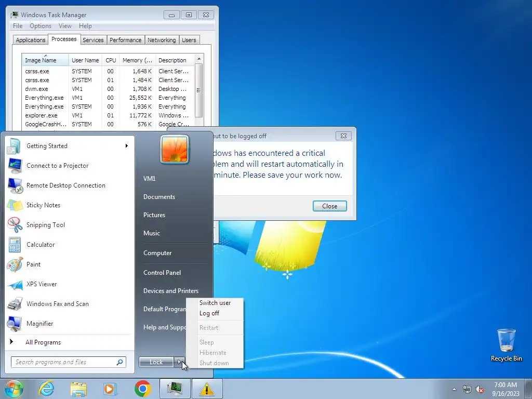Launch Windows Media Player from taskbar
The height and width of the screenshot is (399, 532).
pos(110,389)
